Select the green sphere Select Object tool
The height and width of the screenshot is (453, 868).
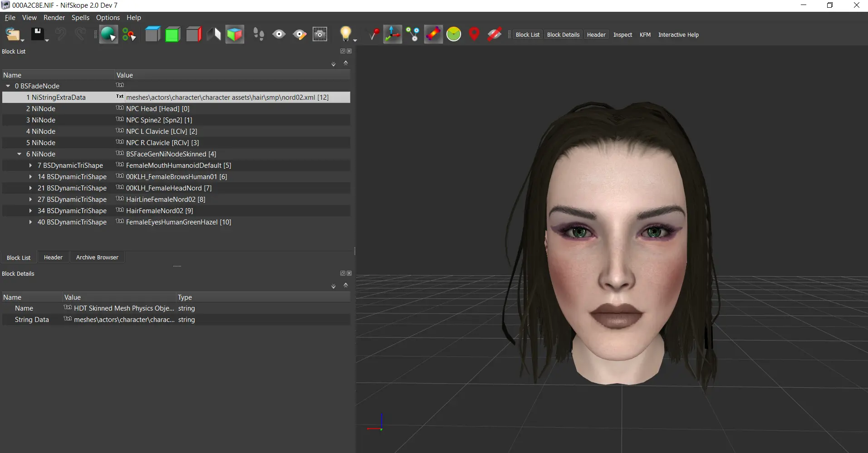pyautogui.click(x=108, y=34)
